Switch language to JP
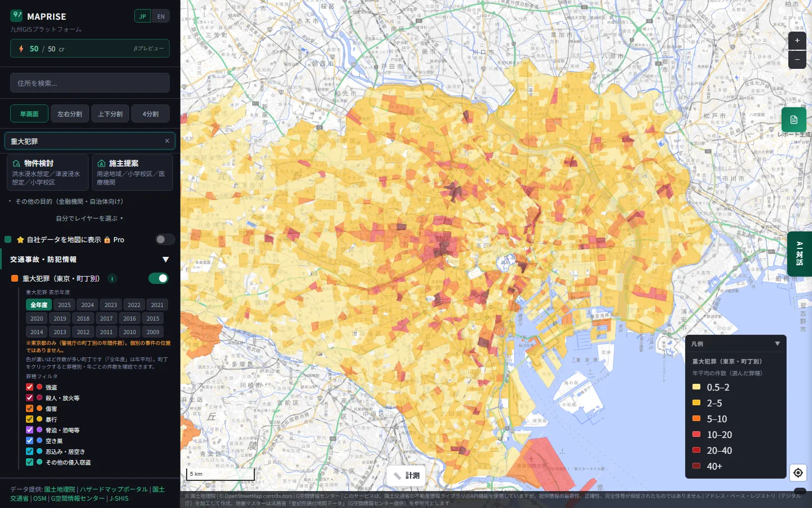812x508 pixels. 143,16
